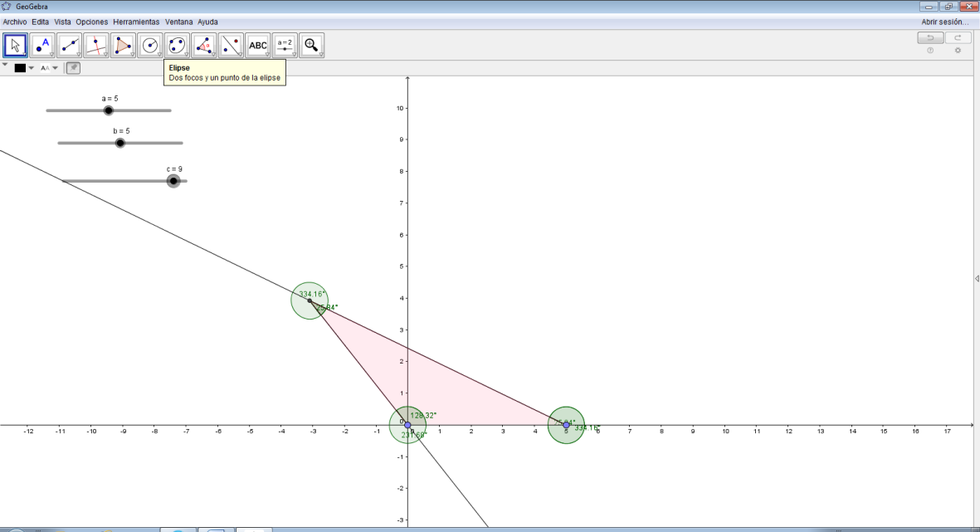
Task: Select the Polygon tool
Action: pos(123,46)
